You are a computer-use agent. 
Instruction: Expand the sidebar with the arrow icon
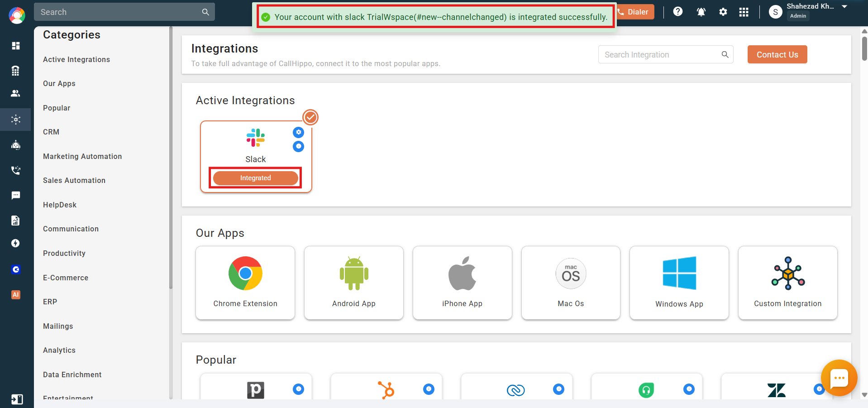coord(17,399)
